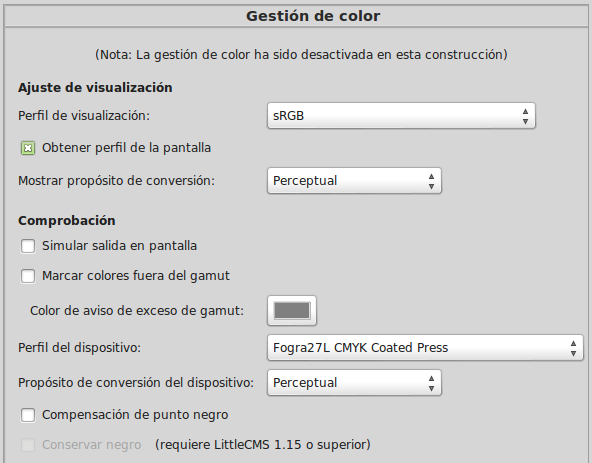Open the gamut warning color swatch
Viewport: 592px width, 463px height.
[292, 310]
